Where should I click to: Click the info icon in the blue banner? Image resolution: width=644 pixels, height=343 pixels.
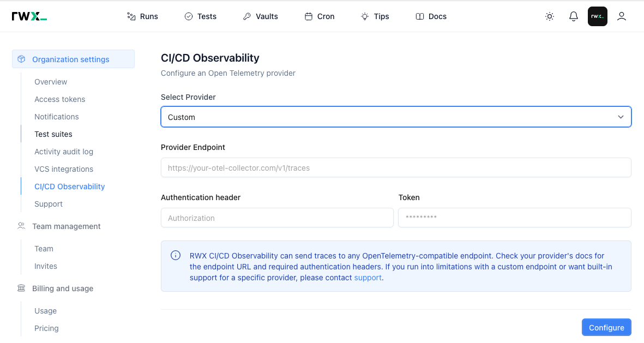coord(176,255)
